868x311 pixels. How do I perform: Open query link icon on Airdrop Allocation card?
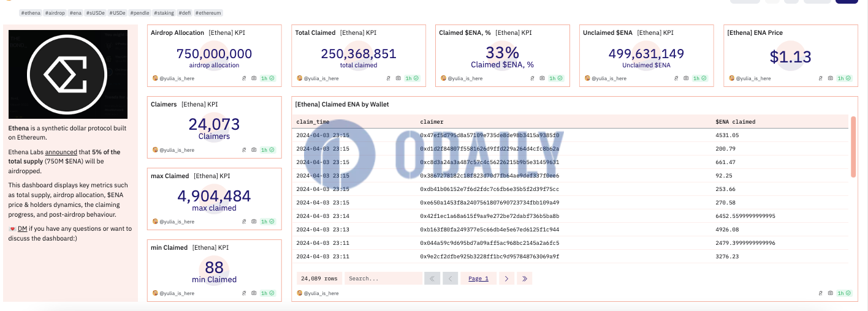point(245,78)
